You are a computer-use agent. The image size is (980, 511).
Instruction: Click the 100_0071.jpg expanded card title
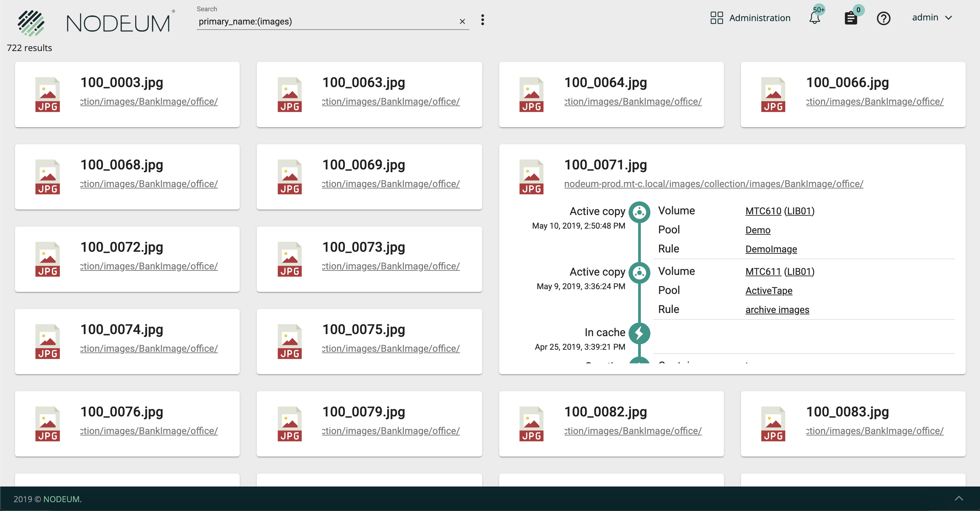(x=606, y=165)
